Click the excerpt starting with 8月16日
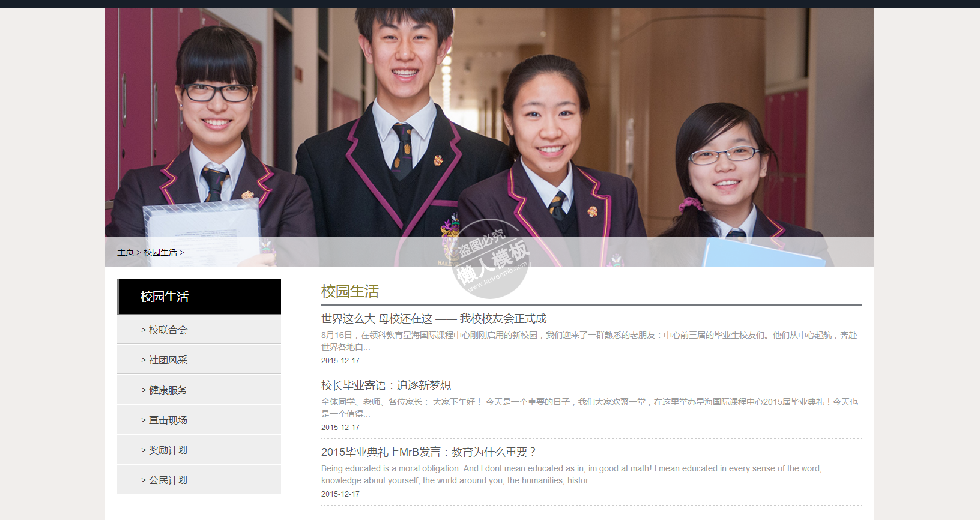Screen dimensions: 980x520 coord(588,341)
